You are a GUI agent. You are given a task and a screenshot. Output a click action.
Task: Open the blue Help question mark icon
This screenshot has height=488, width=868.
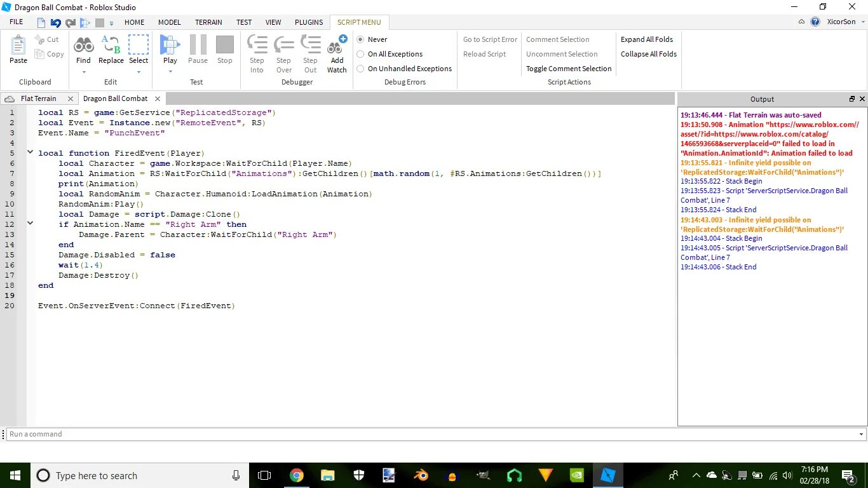click(815, 22)
